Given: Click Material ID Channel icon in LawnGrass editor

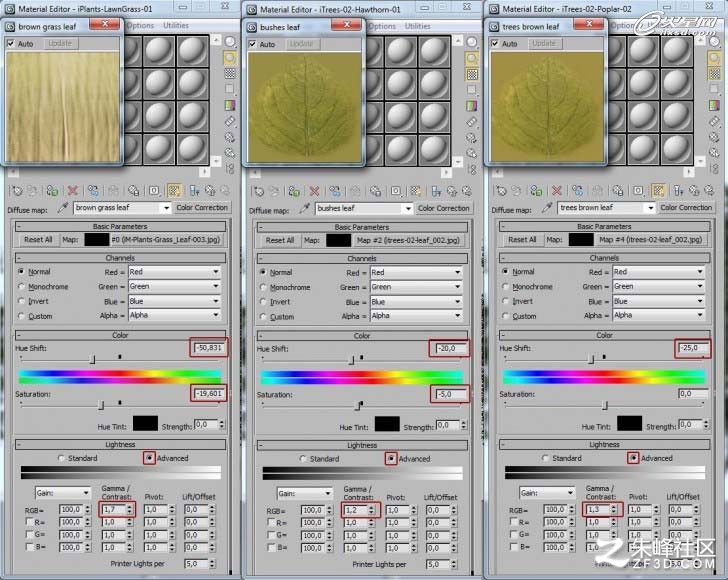Looking at the screenshot, I should pos(154,190).
